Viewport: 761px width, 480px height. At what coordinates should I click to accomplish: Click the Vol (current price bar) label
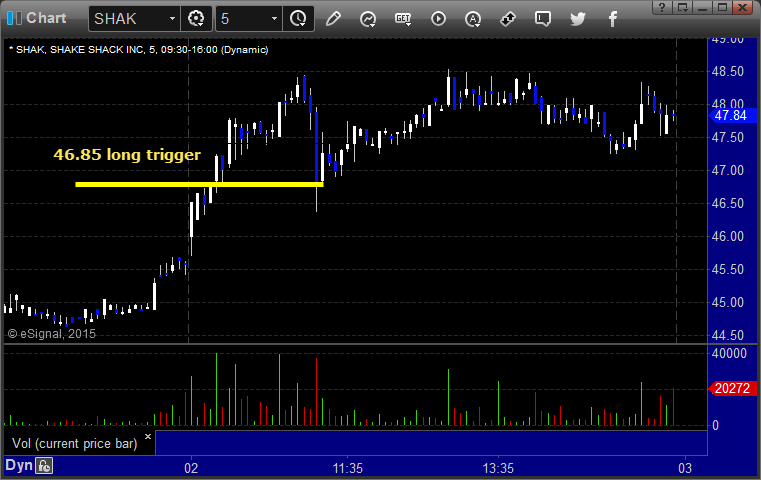tap(75, 444)
